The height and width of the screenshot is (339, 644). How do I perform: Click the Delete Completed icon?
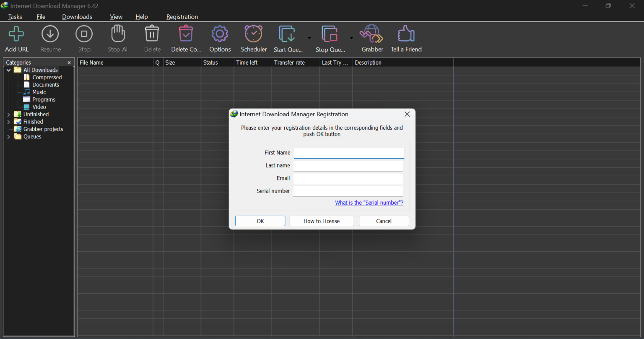point(186,34)
